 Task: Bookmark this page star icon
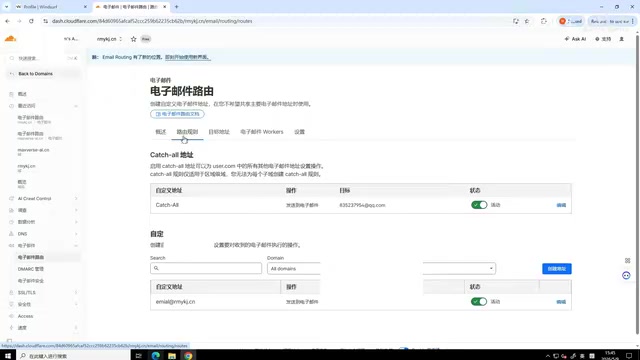coord(527,21)
